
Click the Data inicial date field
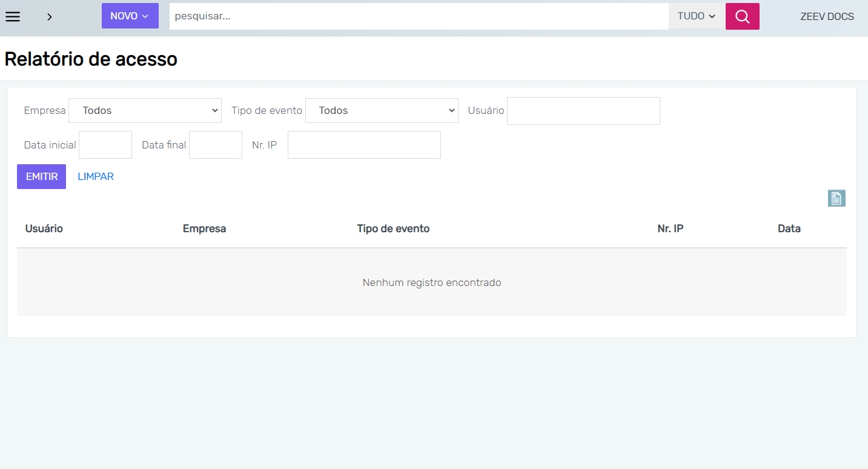pyautogui.click(x=105, y=145)
